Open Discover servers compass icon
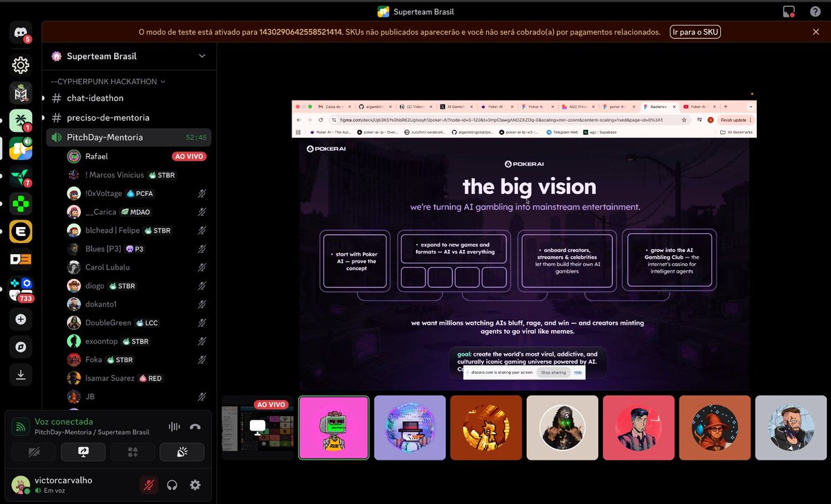 [21, 347]
